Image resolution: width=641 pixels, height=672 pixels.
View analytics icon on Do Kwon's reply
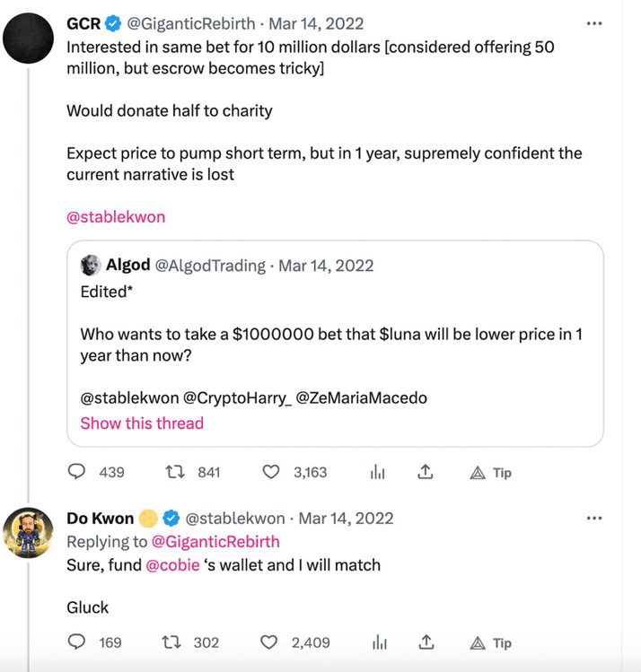[x=379, y=642]
